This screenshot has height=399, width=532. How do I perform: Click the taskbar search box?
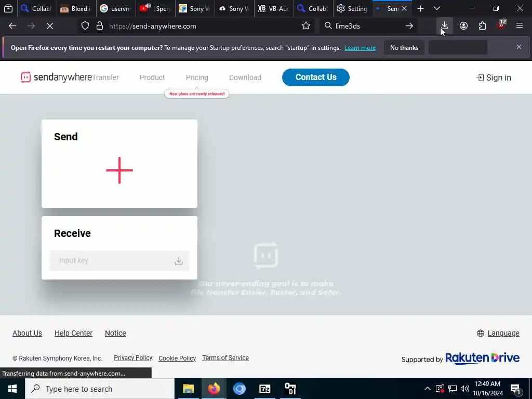pyautogui.click(x=100, y=389)
